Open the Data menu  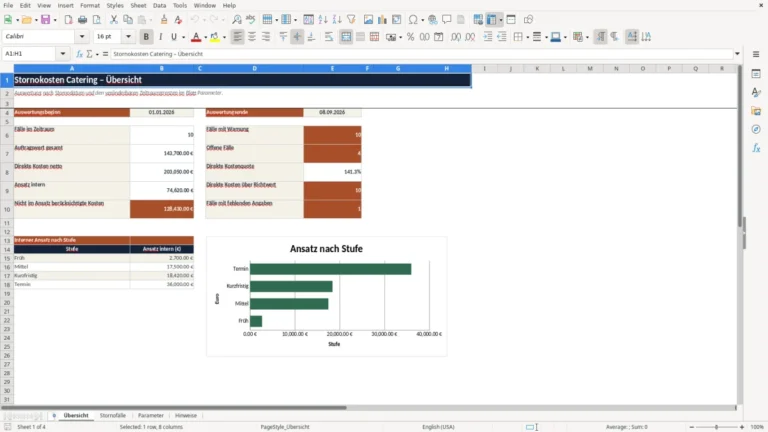pos(159,5)
